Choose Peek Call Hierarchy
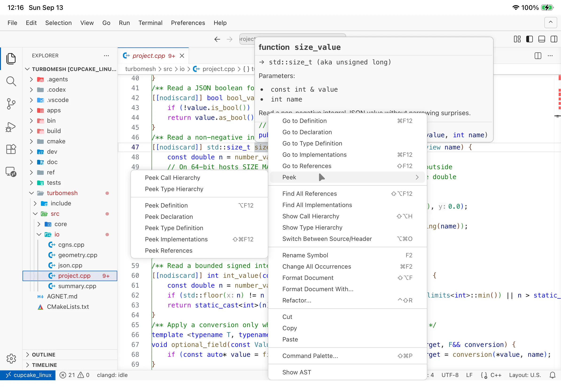The width and height of the screenshot is (561, 392). tap(199, 178)
